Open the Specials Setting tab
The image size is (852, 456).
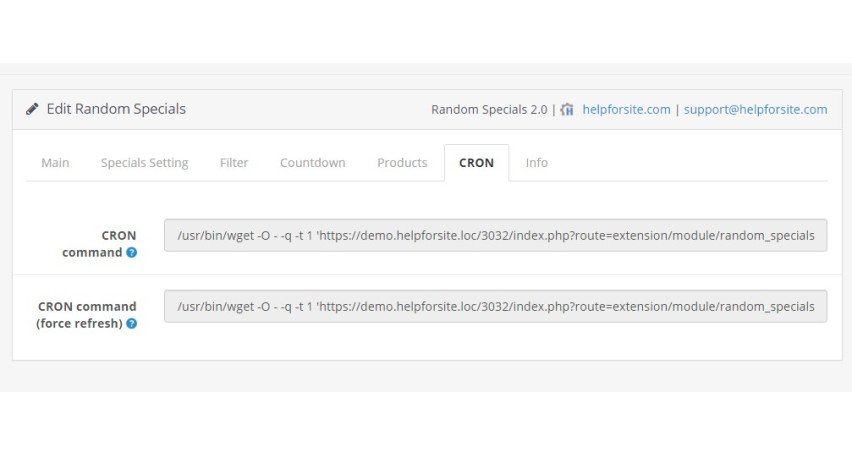tap(145, 163)
